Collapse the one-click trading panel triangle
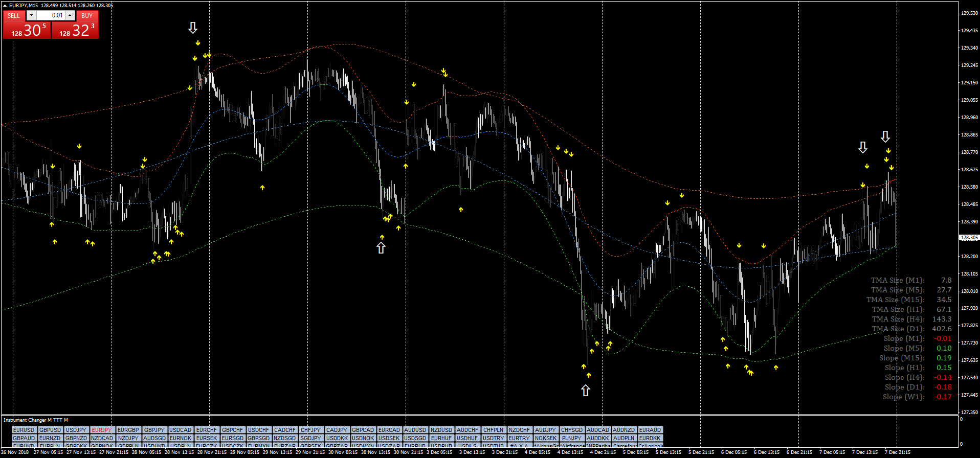Viewport: 980px width, 458px height. coord(5,5)
